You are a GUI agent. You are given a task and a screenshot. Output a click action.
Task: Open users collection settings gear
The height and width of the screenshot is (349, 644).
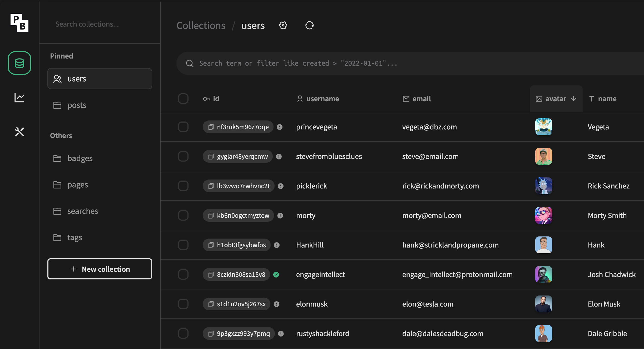click(x=283, y=26)
